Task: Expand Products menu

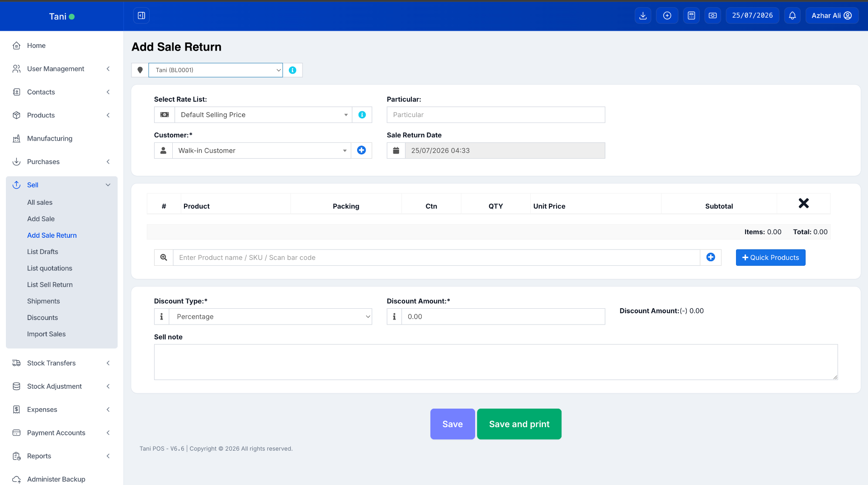Action: point(61,115)
